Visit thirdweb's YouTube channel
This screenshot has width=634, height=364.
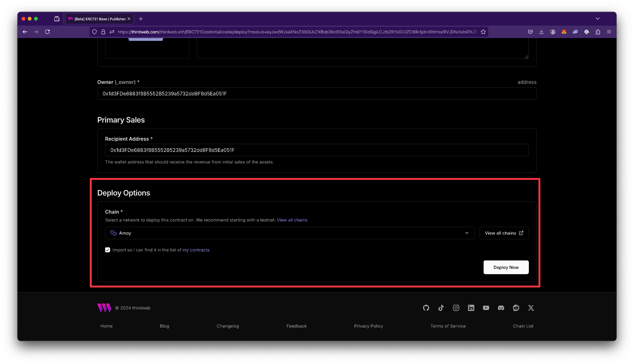486,308
